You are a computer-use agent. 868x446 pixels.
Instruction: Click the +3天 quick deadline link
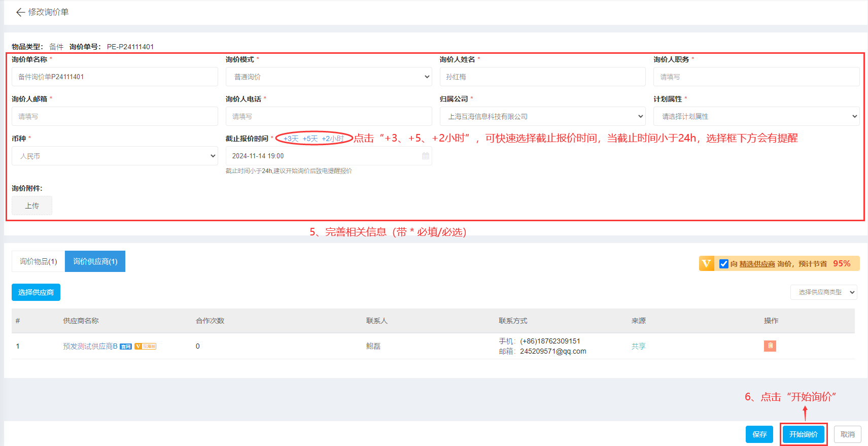tap(291, 139)
